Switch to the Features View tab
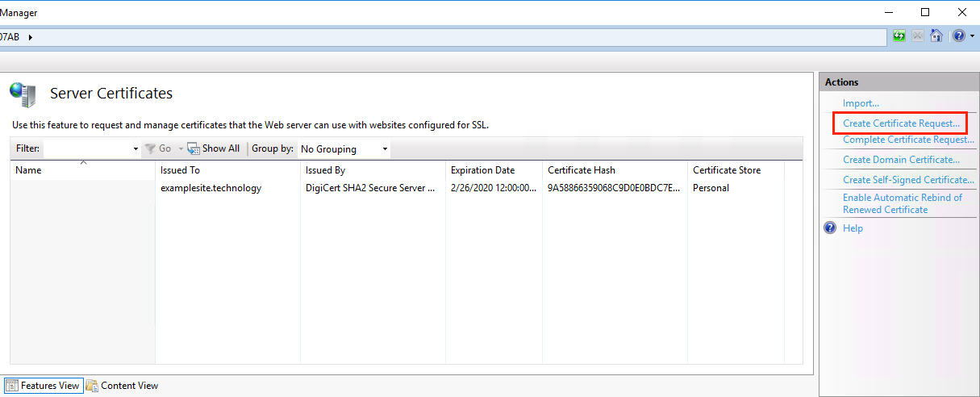 click(43, 386)
